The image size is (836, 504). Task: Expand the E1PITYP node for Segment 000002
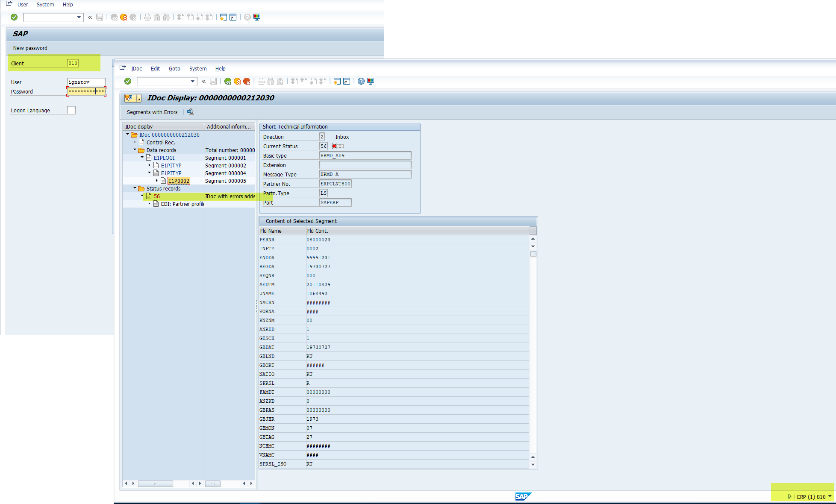point(149,165)
